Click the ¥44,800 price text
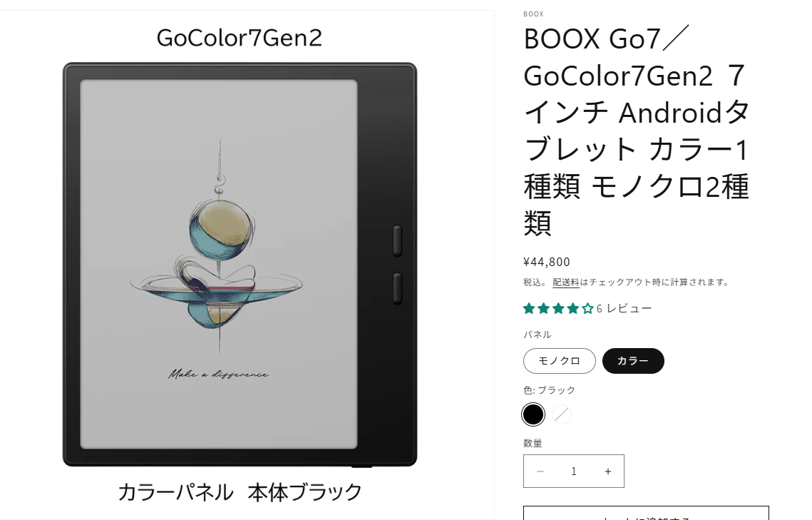This screenshot has height=520, width=812. pyautogui.click(x=547, y=262)
